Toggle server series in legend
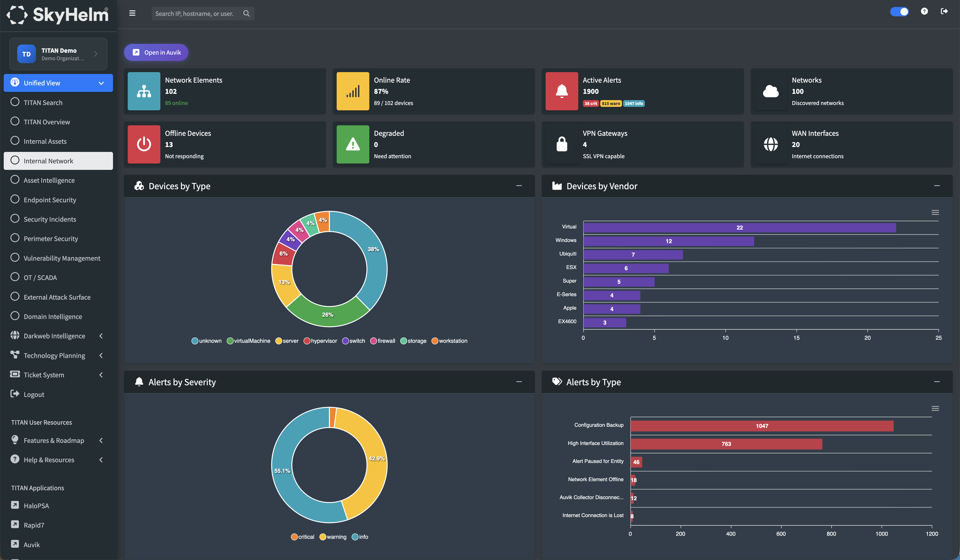Image resolution: width=960 pixels, height=560 pixels. point(287,341)
